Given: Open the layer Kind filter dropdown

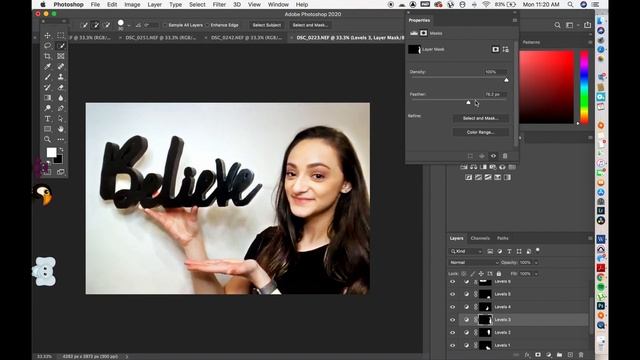Looking at the screenshot, I should (467, 251).
